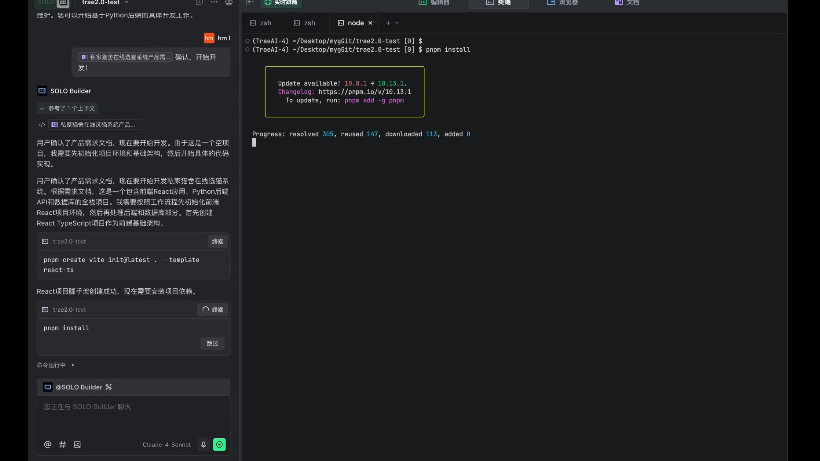
Task: Click the green stop/send button in chat input
Action: (220, 444)
